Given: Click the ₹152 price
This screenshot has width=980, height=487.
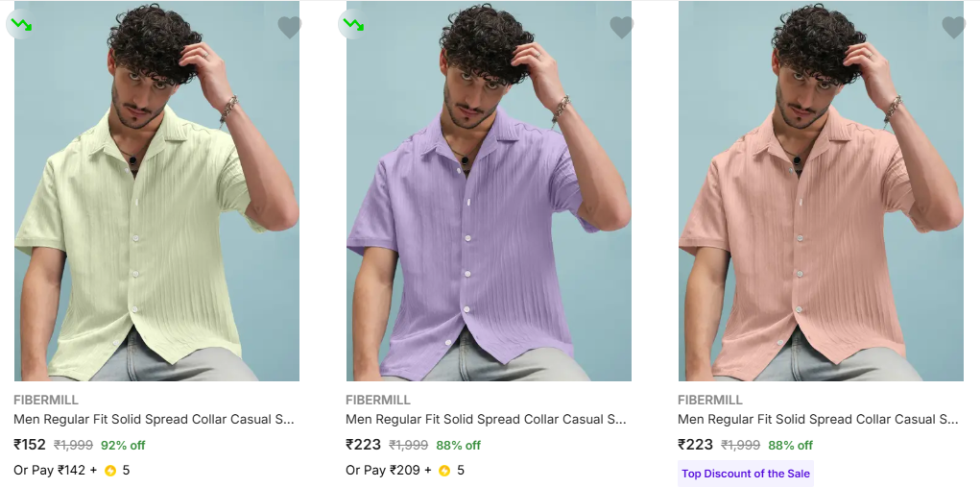Looking at the screenshot, I should point(30,445).
